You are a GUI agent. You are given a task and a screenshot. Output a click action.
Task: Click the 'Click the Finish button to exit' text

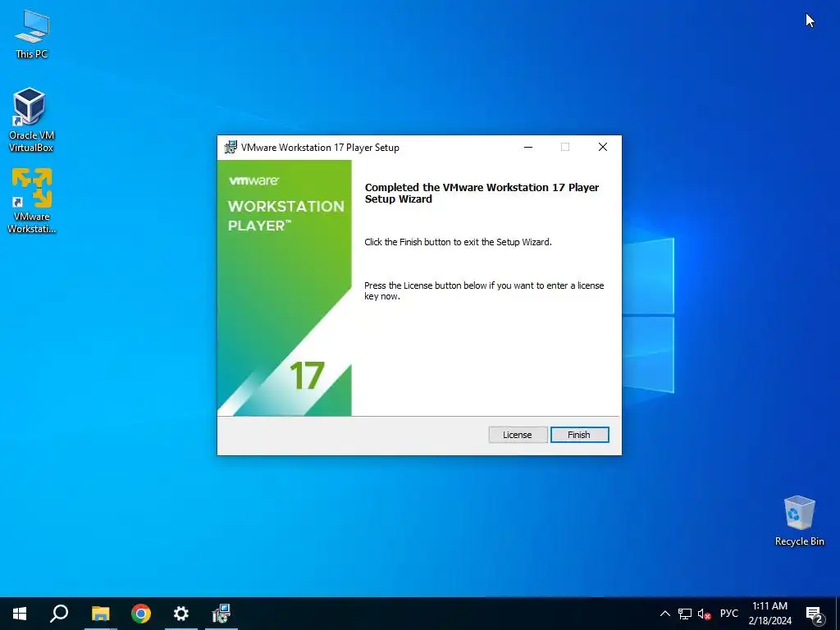click(x=458, y=242)
